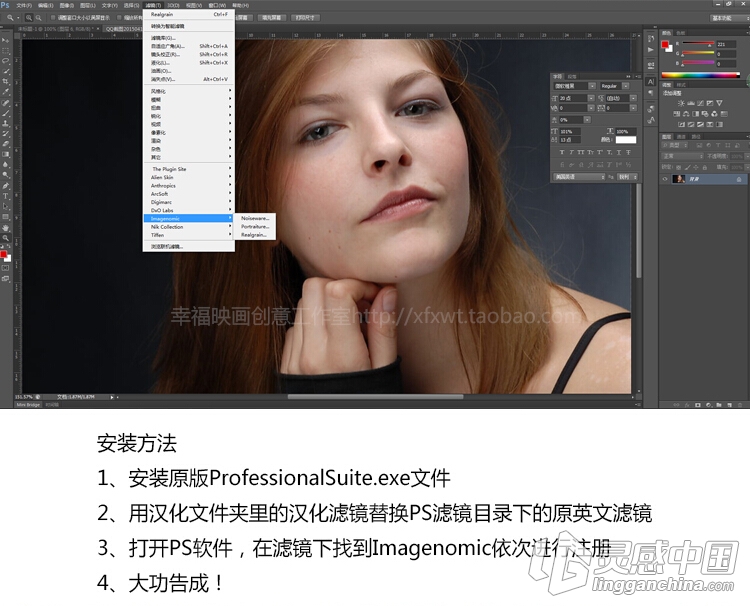750x606 pixels.
Task: Click the 打印尺寸 button
Action: pyautogui.click(x=305, y=18)
